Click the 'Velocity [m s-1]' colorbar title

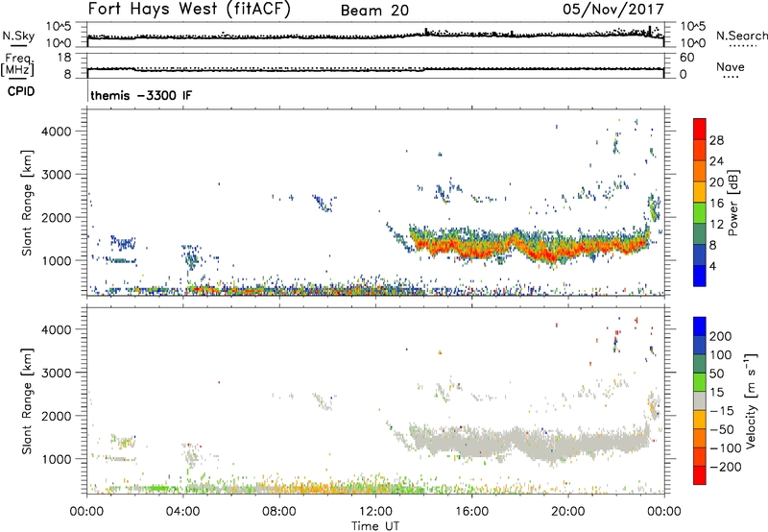pyautogui.click(x=751, y=400)
